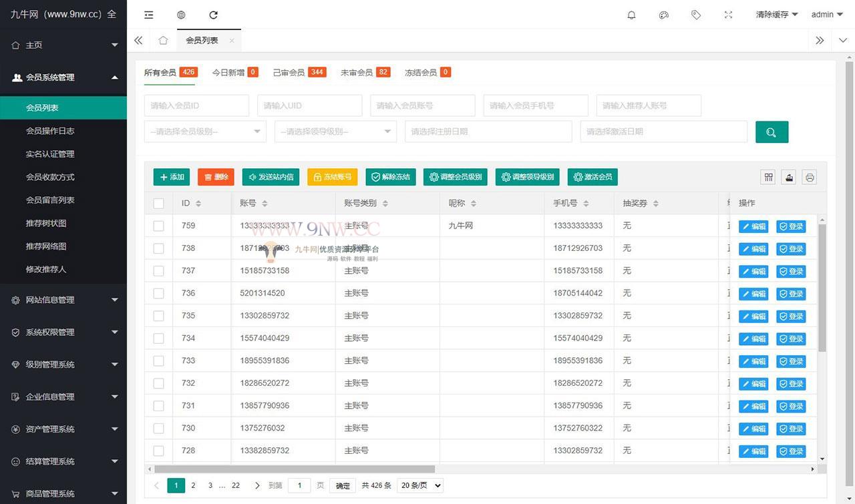The height and width of the screenshot is (504, 855).
Task: Open the 清除缓存 dropdown menu
Action: [777, 15]
